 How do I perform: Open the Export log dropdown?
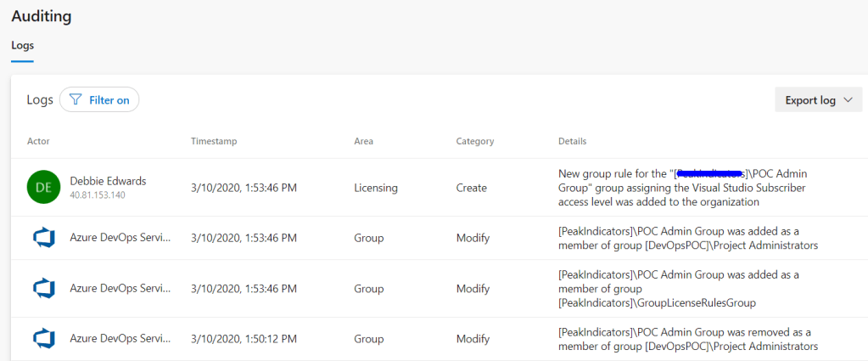coord(818,99)
